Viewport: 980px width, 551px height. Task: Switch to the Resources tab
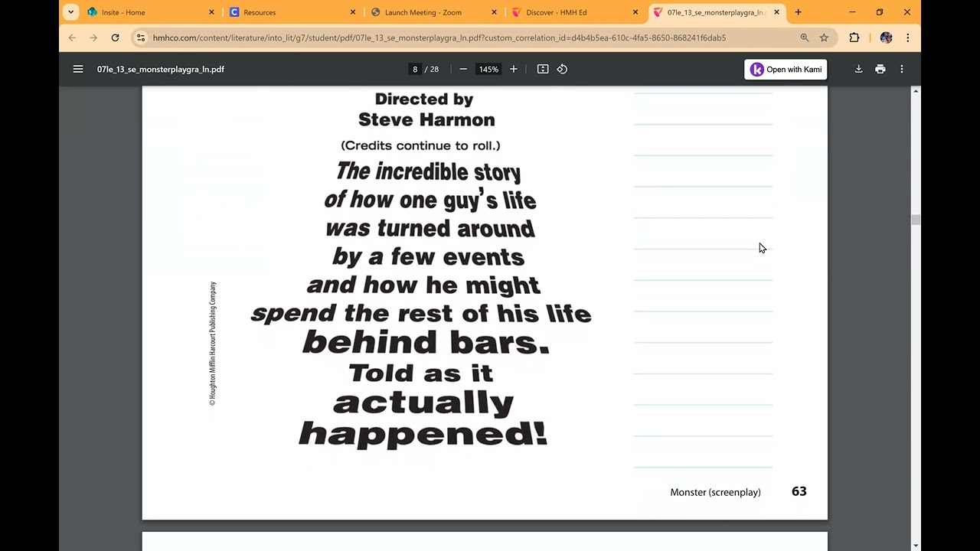click(293, 12)
